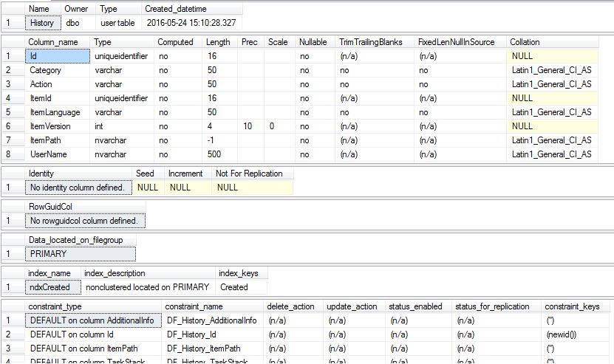Screen dimensions: 614x364
Task: Click the 'TrimTrailingBlanks' column header
Action: pyautogui.click(x=375, y=42)
